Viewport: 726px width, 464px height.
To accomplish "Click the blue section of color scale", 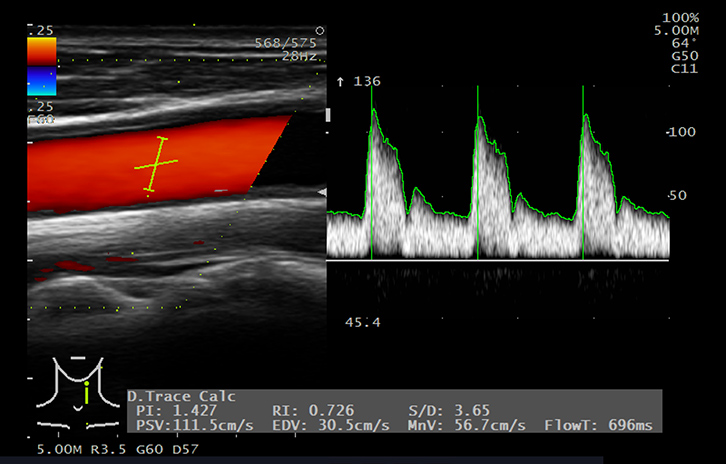I will point(41,83).
